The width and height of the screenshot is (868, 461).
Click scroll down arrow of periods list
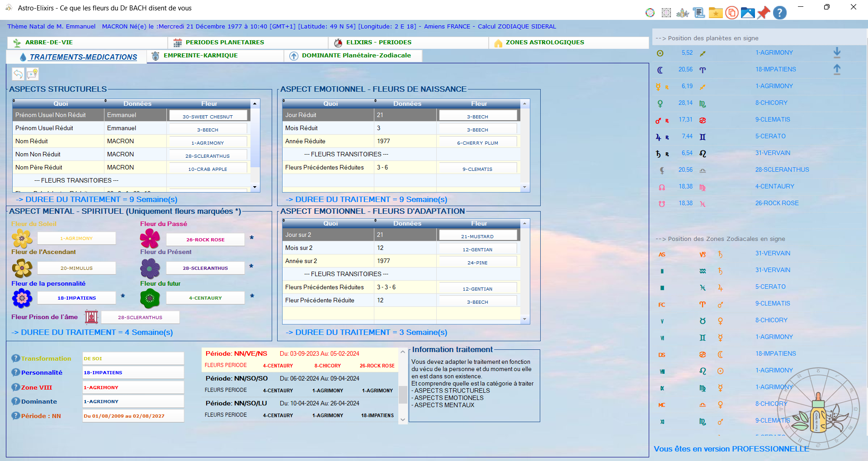(402, 419)
